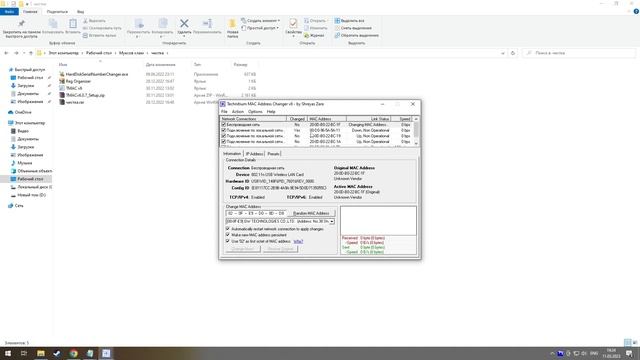The height and width of the screenshot is (360, 640).
Task: Open the File menu in TMAC
Action: click(x=224, y=111)
